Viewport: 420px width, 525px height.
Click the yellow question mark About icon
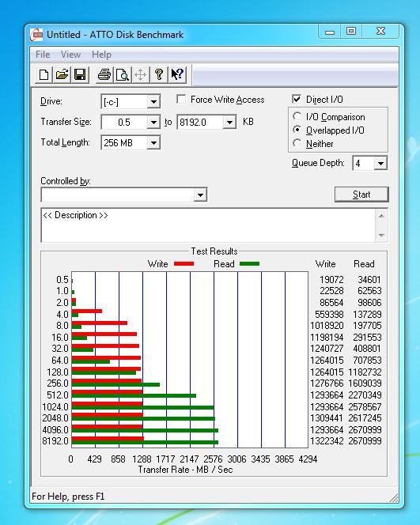pos(159,74)
